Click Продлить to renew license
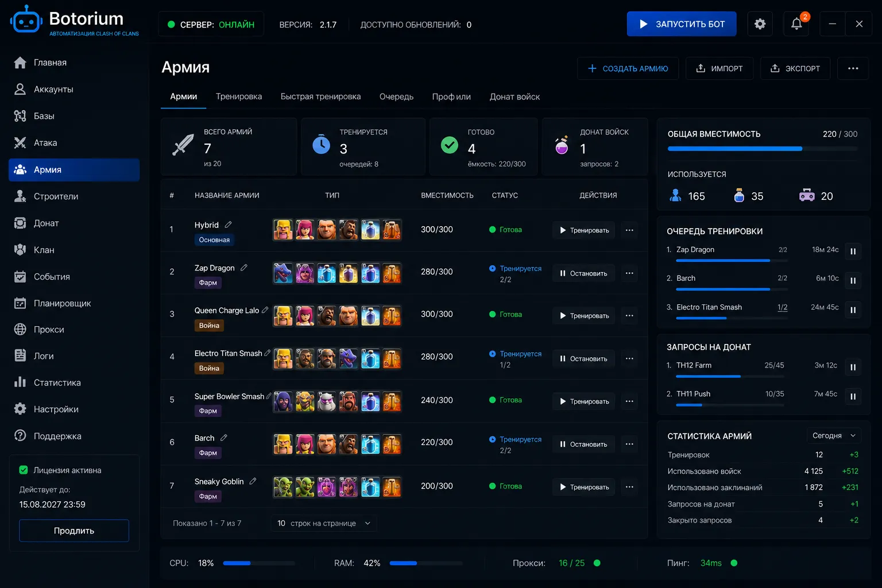Image resolution: width=882 pixels, height=588 pixels. click(74, 531)
